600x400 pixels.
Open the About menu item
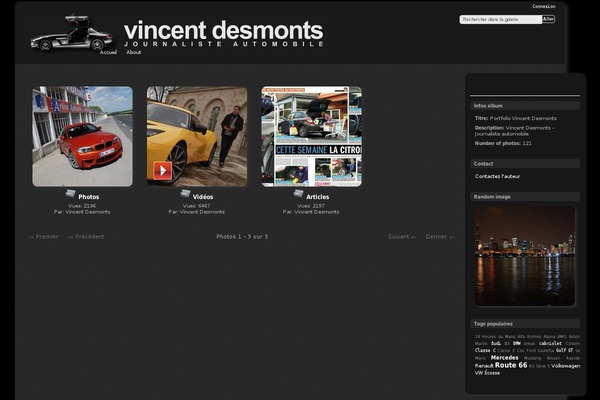pyautogui.click(x=134, y=52)
